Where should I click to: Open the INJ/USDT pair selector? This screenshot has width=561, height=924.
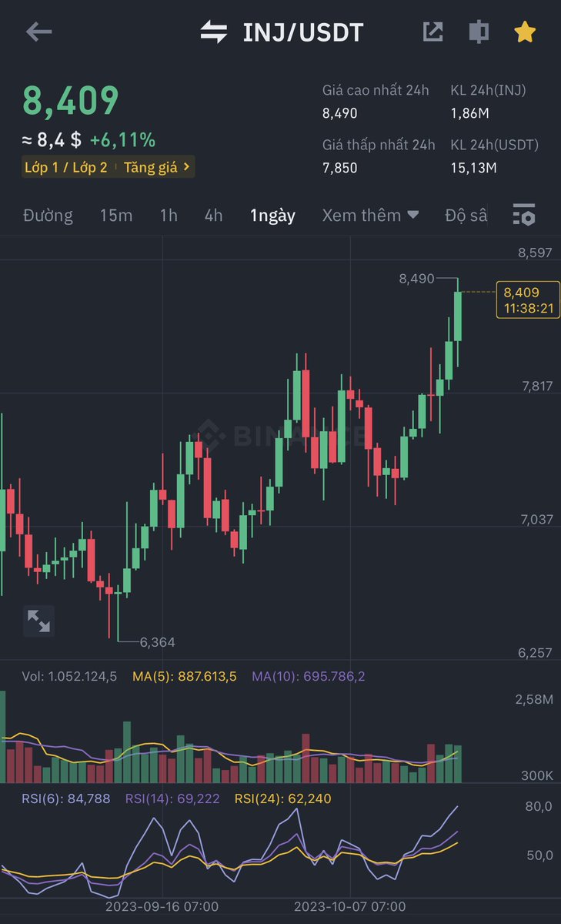(303, 32)
